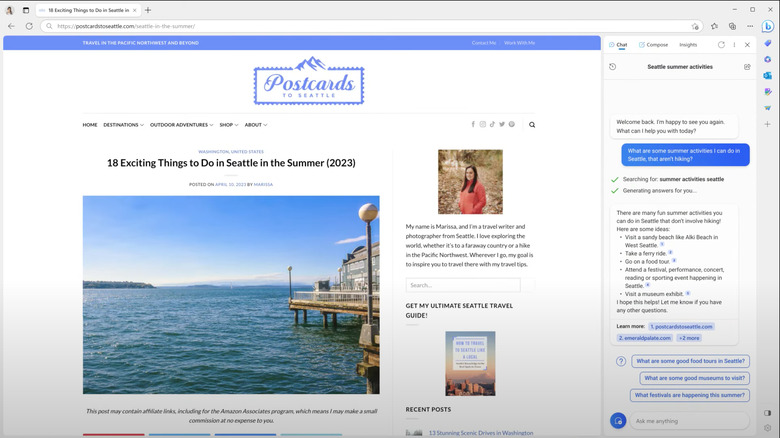Click the Contact Me link
The height and width of the screenshot is (438, 780).
click(x=484, y=43)
